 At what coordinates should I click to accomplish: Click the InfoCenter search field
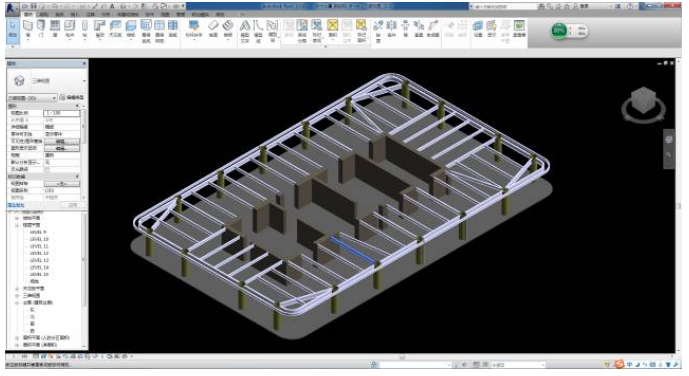[x=503, y=6]
